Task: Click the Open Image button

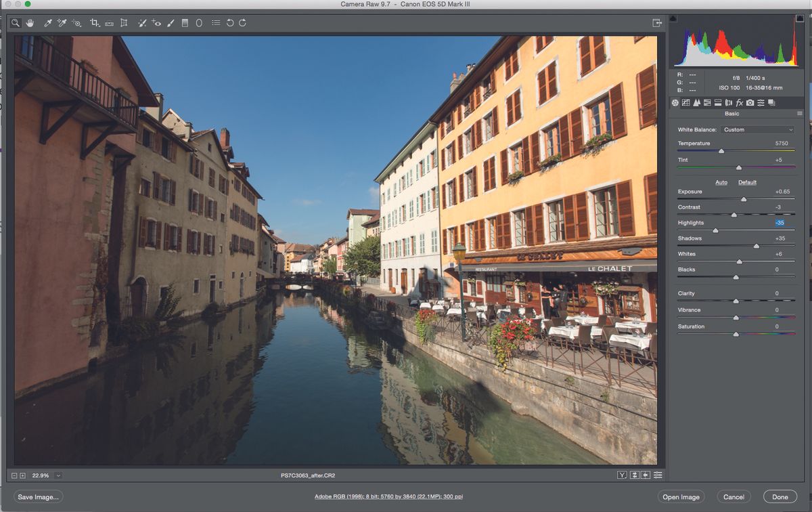Action: [681, 496]
